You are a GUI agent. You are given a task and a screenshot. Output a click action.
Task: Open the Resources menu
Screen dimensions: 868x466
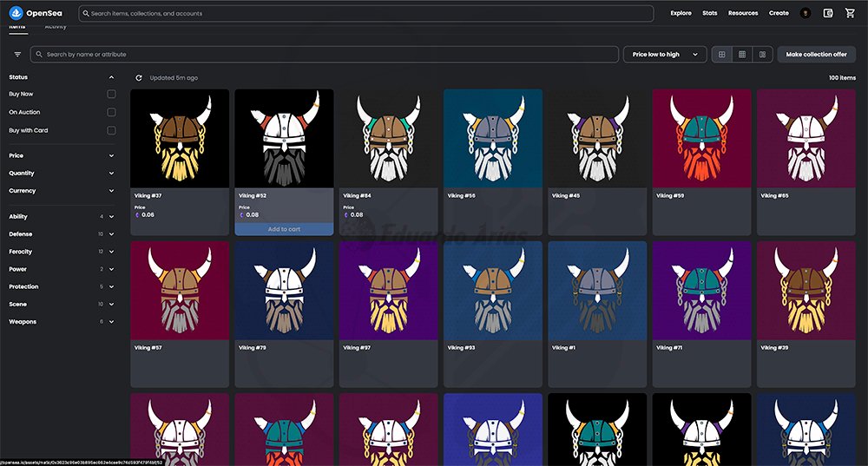point(743,13)
